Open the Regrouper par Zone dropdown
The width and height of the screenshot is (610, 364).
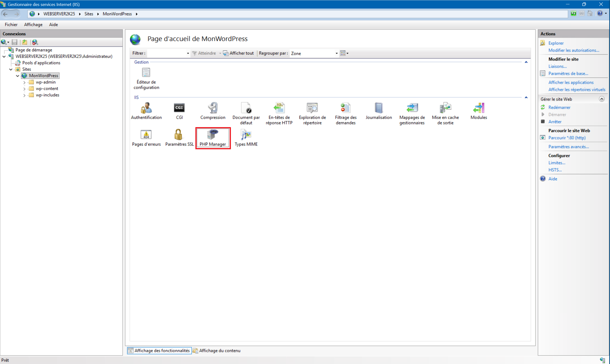click(x=336, y=54)
